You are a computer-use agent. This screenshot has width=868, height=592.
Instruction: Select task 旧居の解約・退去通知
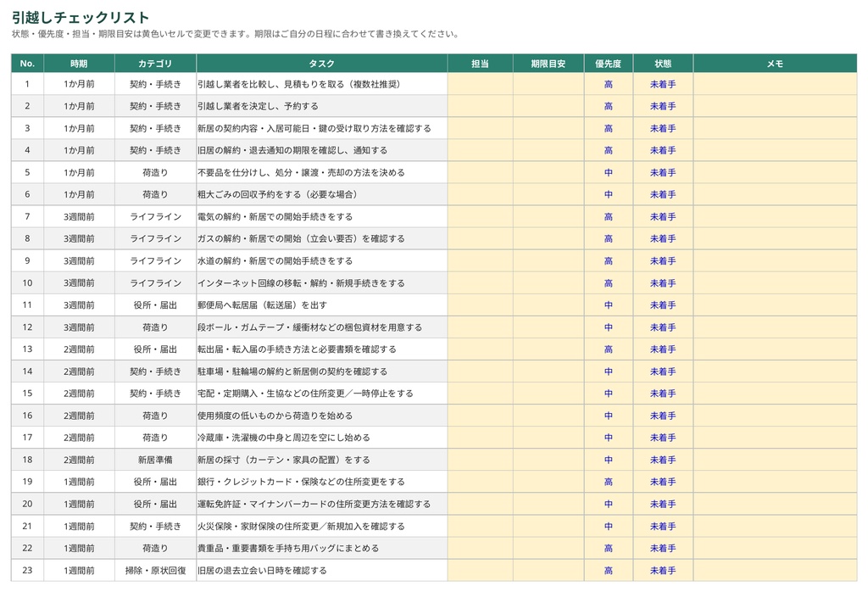tap(321, 150)
